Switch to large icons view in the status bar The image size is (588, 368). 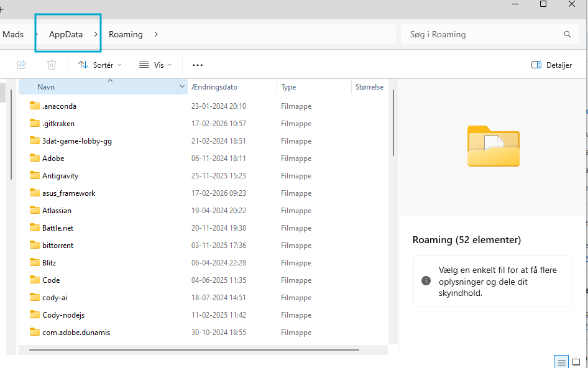577,361
